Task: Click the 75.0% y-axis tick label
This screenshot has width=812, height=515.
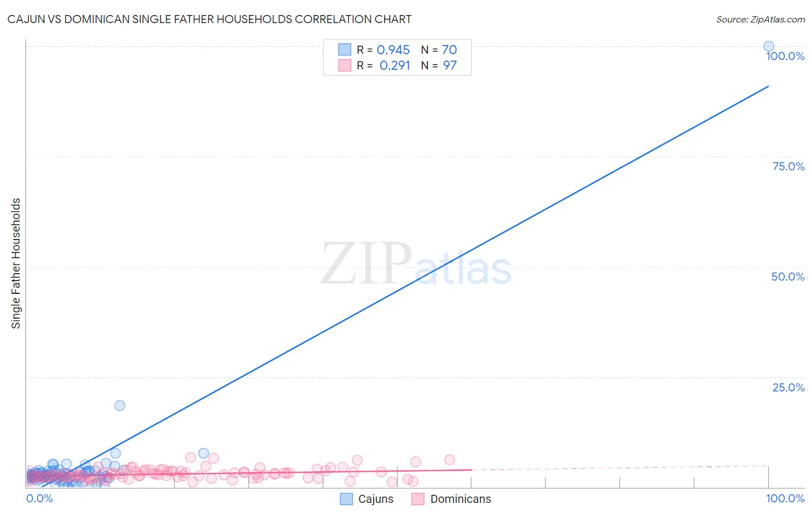Action: [788, 166]
